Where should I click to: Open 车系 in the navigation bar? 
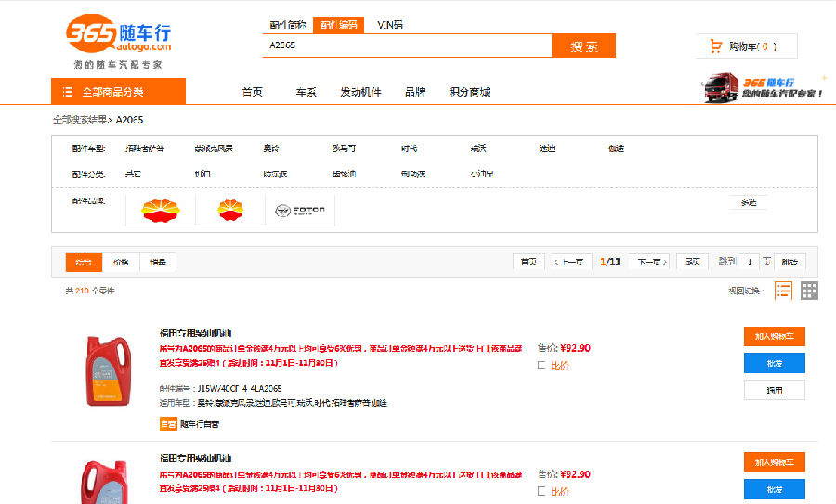[x=306, y=92]
